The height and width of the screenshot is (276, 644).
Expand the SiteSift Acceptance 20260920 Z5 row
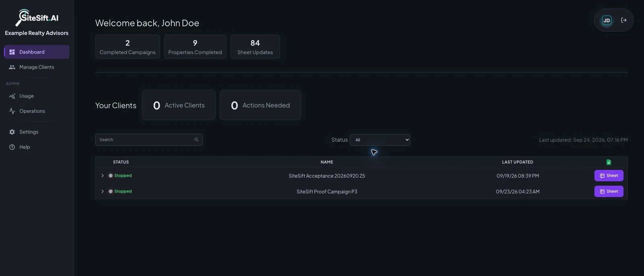(x=102, y=176)
